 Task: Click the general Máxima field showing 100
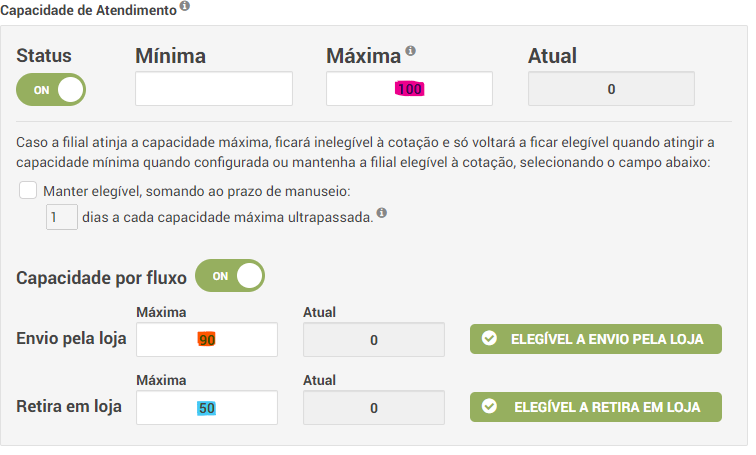[x=409, y=89]
